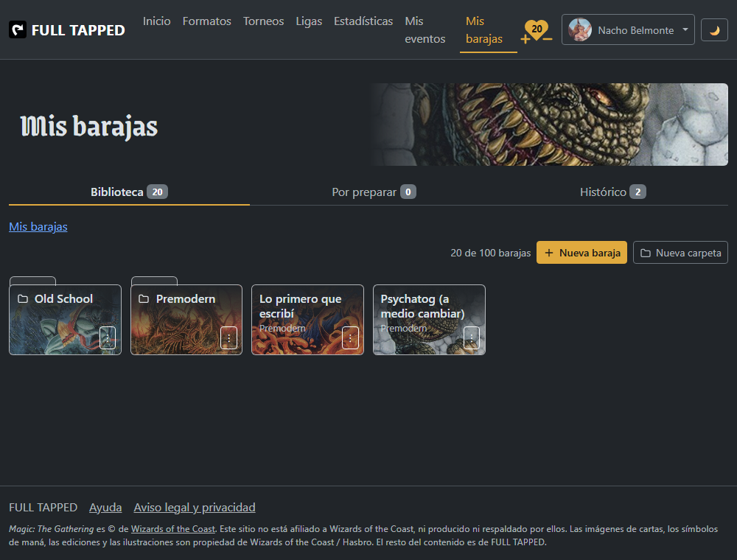Click the 20 de 100 barajas counter text
737x560 pixels.
[x=490, y=253]
